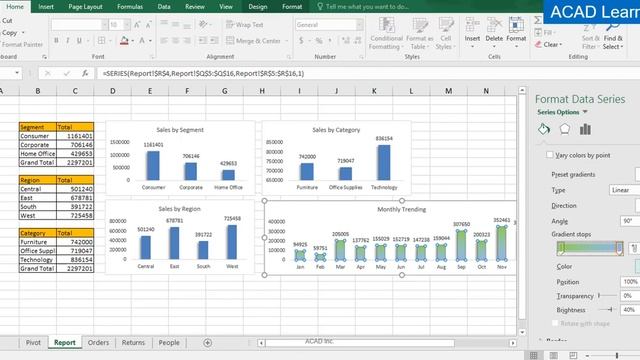Open the Series Options bar chart tab
This screenshot has height=360, width=640.
[585, 129]
